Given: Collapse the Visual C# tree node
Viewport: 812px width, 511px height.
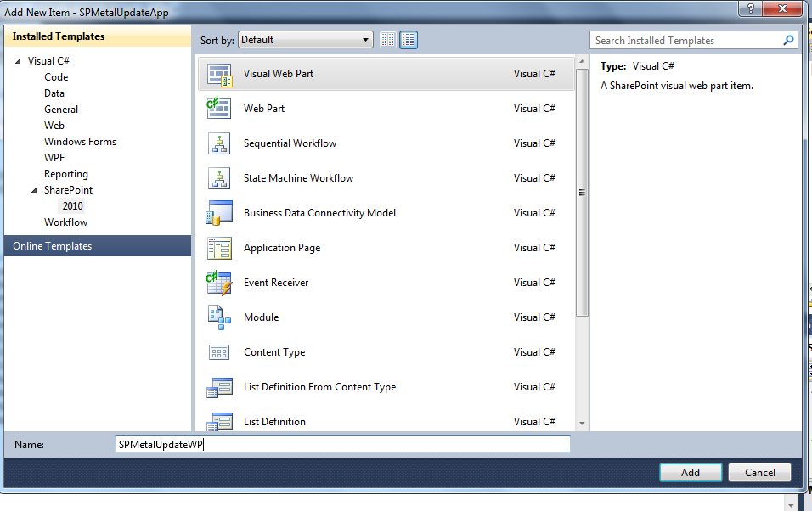Looking at the screenshot, I should pyautogui.click(x=18, y=61).
